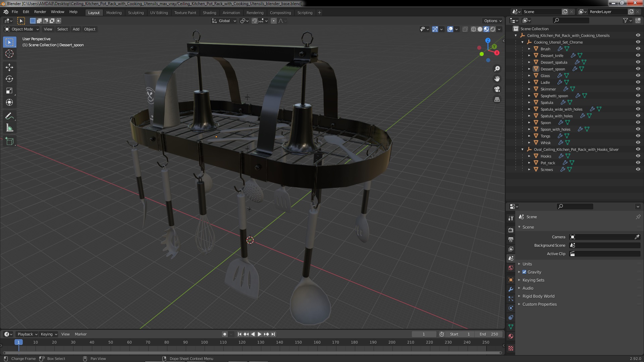Open the Global transform orientation dropdown
This screenshot has width=644, height=362.
(224, 21)
